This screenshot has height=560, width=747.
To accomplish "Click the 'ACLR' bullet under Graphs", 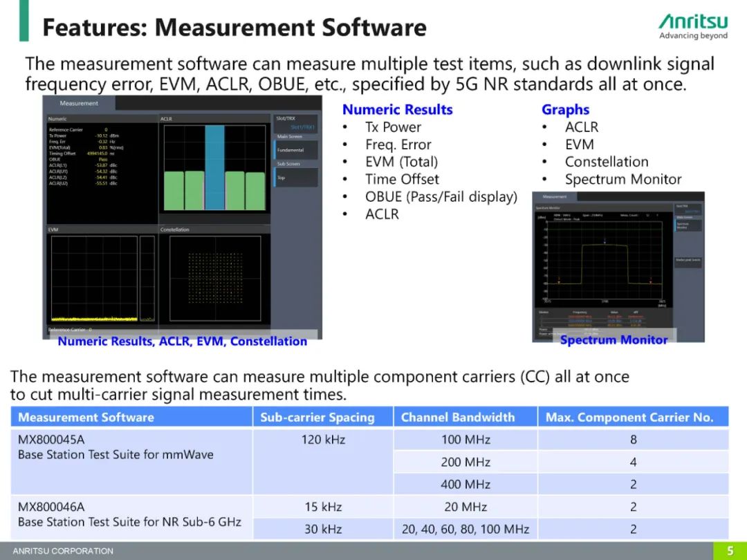I will (582, 127).
